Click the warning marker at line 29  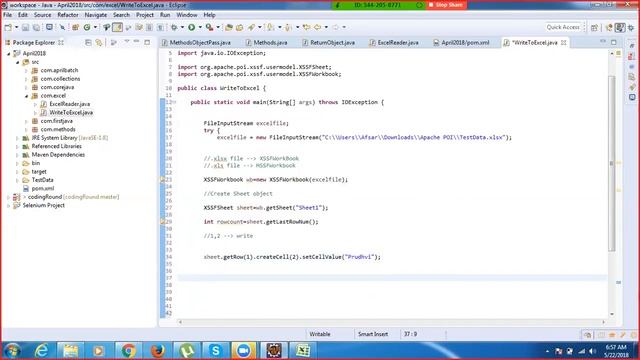pyautogui.click(x=162, y=222)
